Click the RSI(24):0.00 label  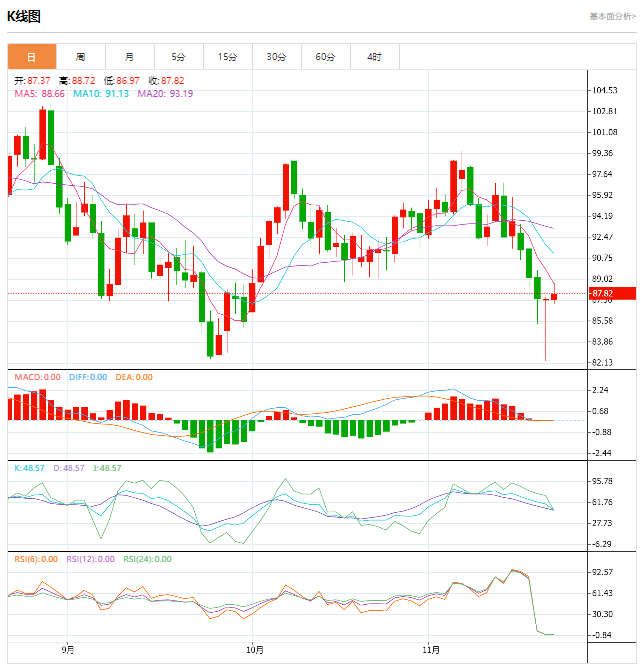(x=147, y=559)
